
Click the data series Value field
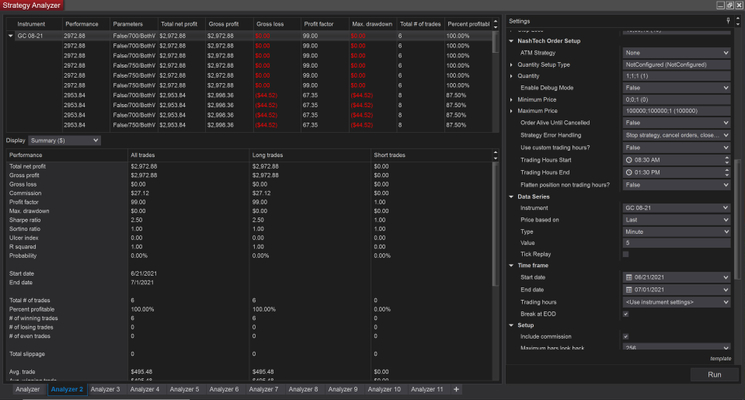point(676,242)
